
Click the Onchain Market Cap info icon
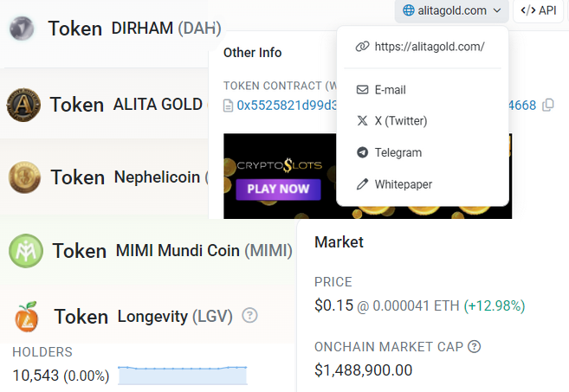coord(475,346)
